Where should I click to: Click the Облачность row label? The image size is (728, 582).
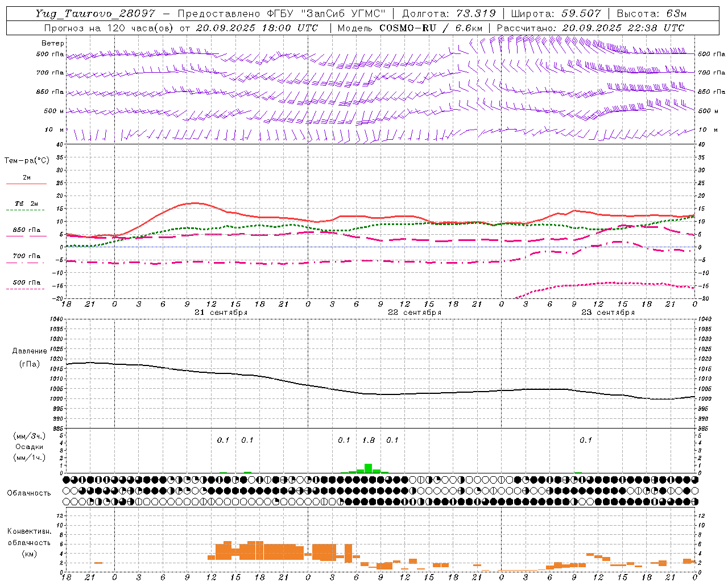(x=29, y=493)
